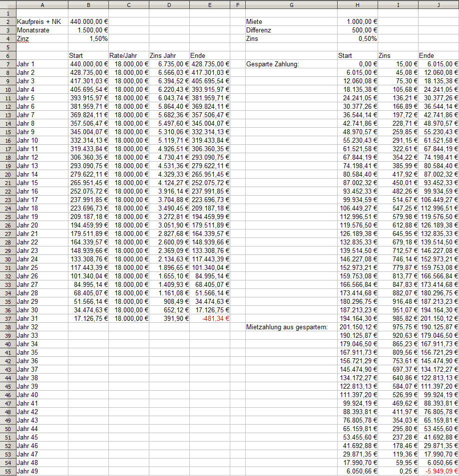Select the 428.735,00 € end value in row 7
The height and width of the screenshot is (476, 459).
click(210, 64)
